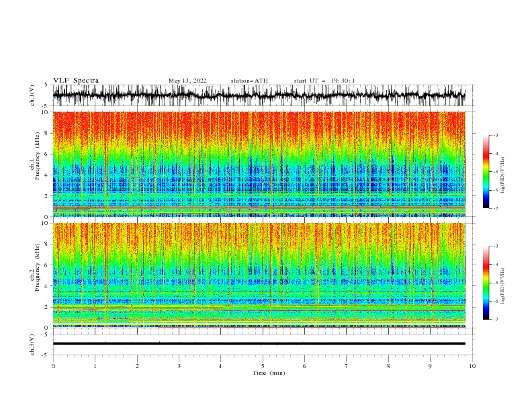Click the time-axis tick label "1"
Image resolution: width=532 pixels, height=411 pixels.
click(95, 366)
